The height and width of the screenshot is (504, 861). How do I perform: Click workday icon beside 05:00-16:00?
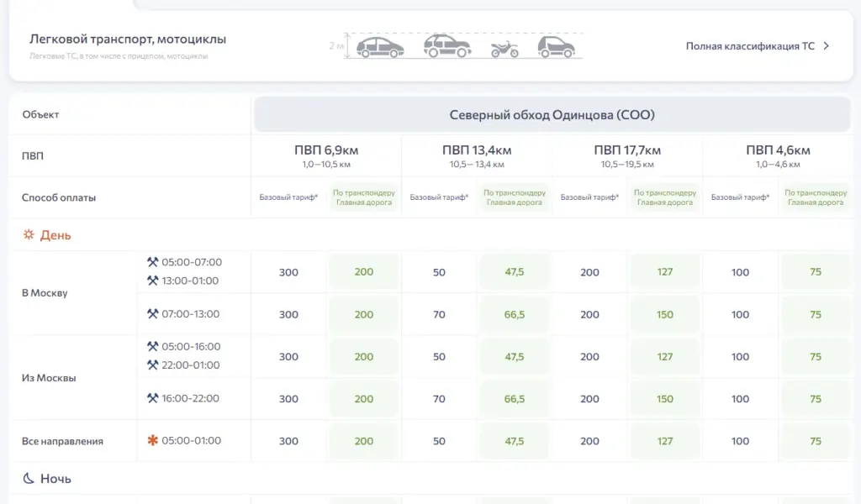153,347
